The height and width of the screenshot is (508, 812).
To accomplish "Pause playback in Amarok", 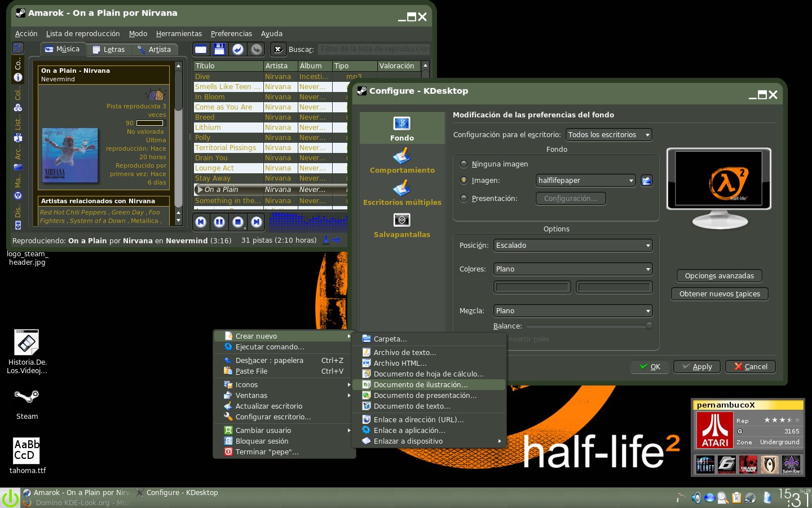I will (x=219, y=222).
